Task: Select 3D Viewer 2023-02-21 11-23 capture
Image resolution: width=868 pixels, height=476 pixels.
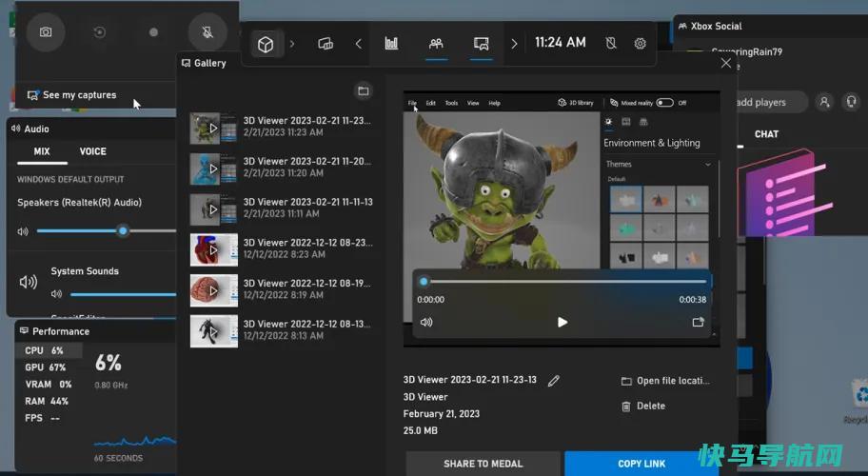Action: (281, 128)
